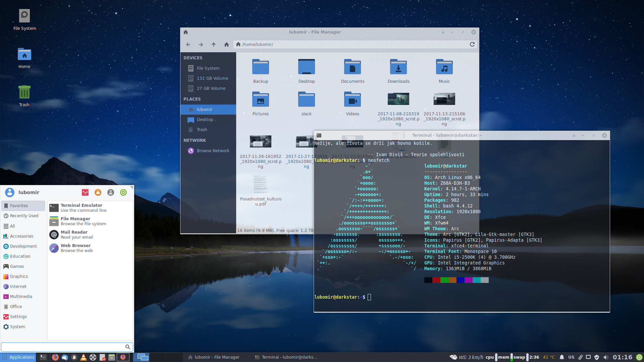Open the slack folder
This screenshot has width=644, height=362.
pos(307,104)
